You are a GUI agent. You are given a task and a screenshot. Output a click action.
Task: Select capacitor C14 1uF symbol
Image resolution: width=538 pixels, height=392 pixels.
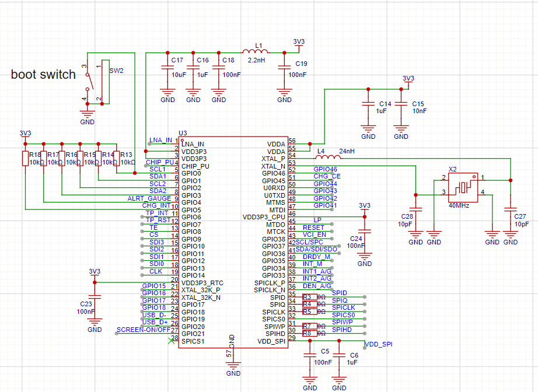pyautogui.click(x=368, y=104)
